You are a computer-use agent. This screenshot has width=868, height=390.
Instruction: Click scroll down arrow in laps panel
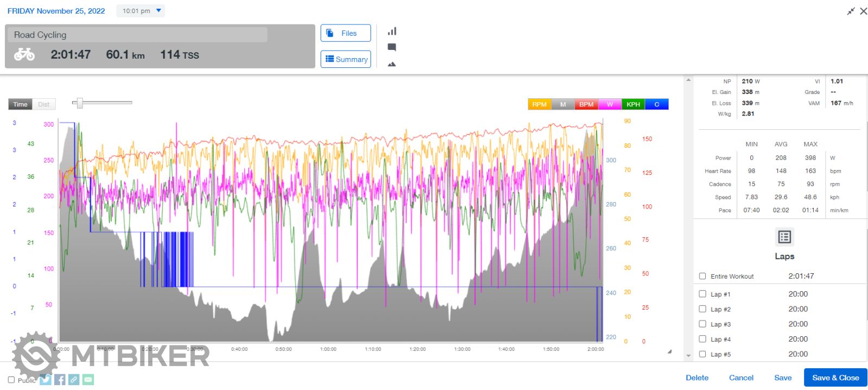click(688, 356)
